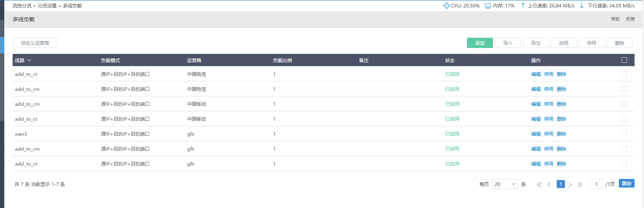Go to the first page of results
644x208 pixels.
pyautogui.click(x=539, y=184)
